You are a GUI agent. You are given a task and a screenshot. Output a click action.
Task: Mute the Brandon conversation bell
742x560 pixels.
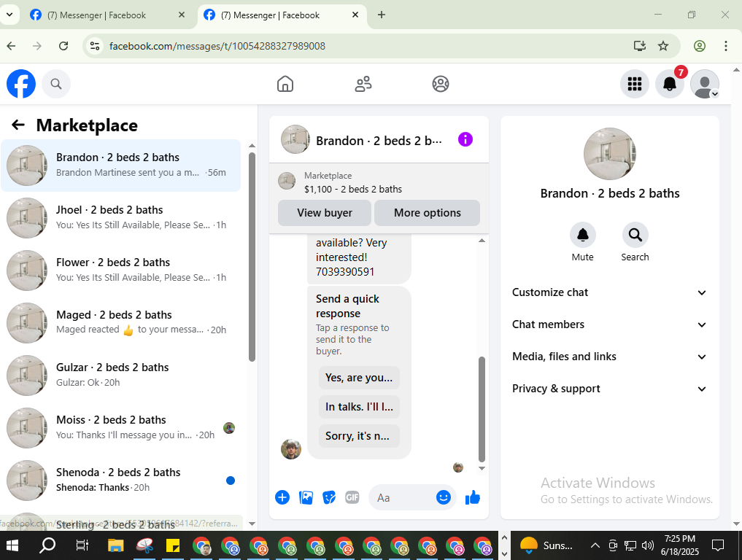pos(582,235)
